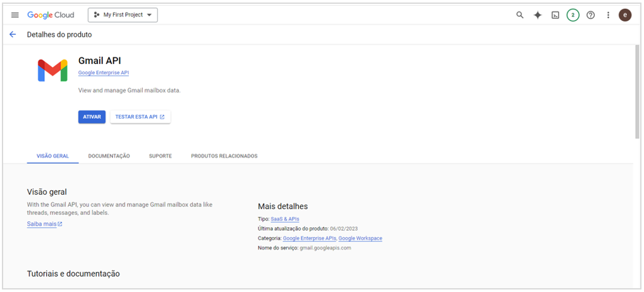The image size is (644, 292).
Task: Switch to the DOCUMENTAÇÃO tab
Action: [109, 156]
